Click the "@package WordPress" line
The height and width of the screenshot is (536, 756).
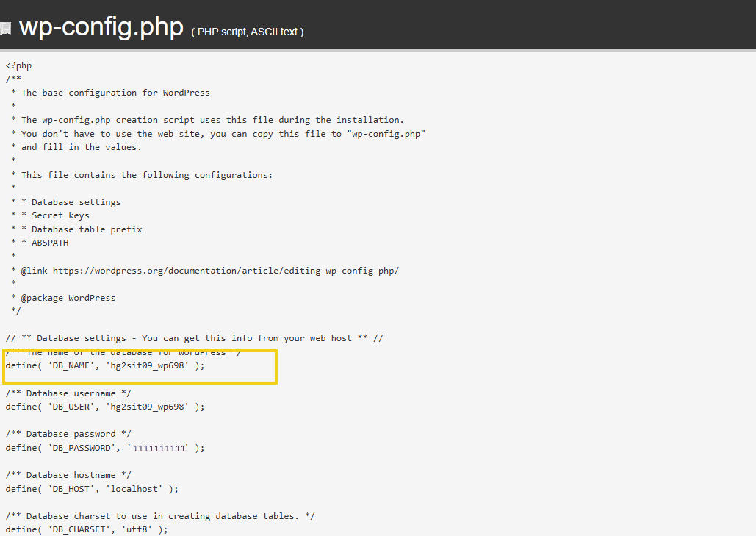(63, 298)
